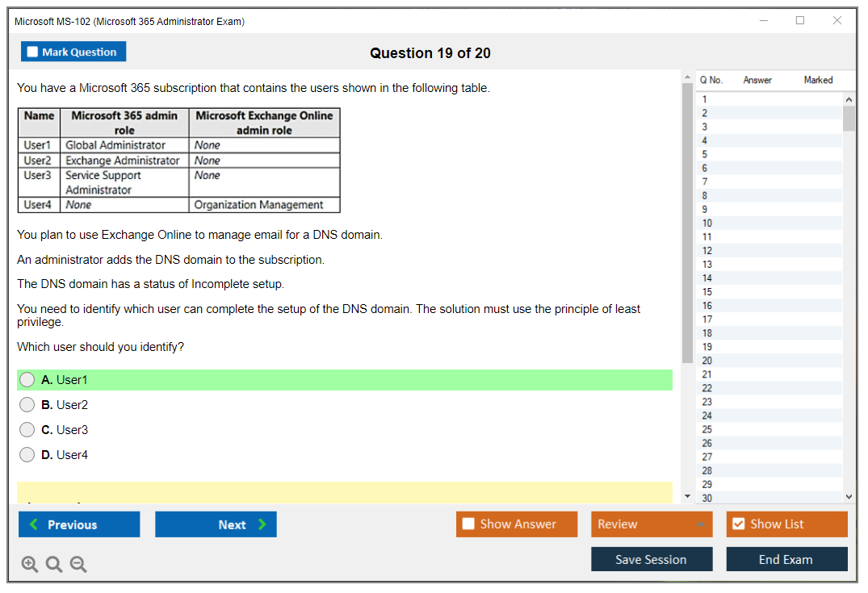
Task: Select question 30 in the list
Action: (x=769, y=499)
